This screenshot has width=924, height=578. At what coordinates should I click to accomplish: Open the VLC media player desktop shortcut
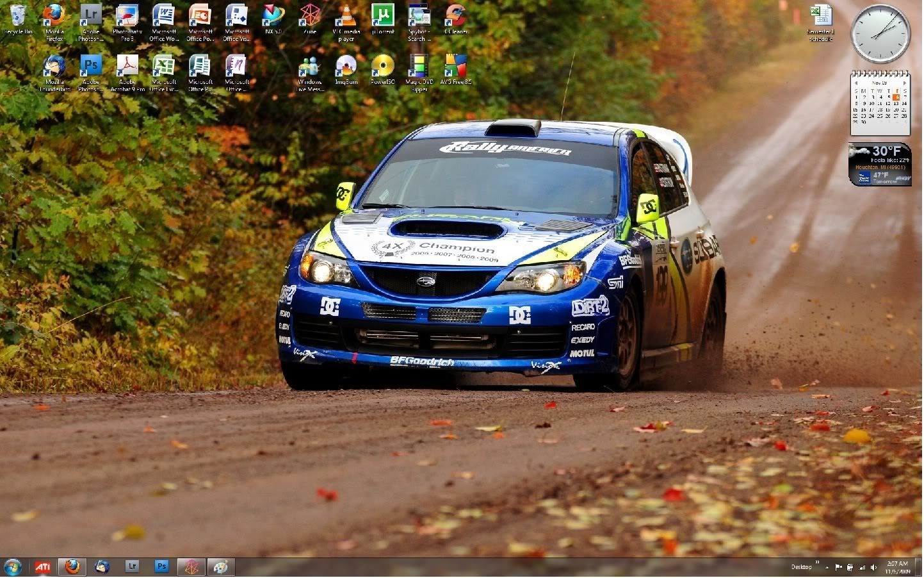pyautogui.click(x=346, y=22)
